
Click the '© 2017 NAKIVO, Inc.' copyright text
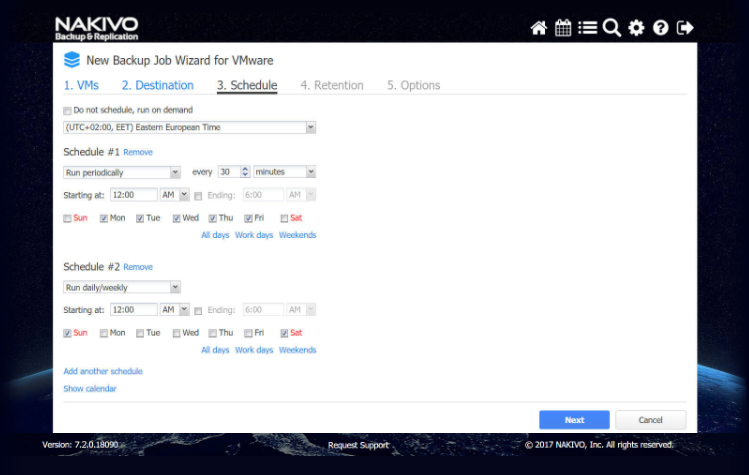point(599,444)
